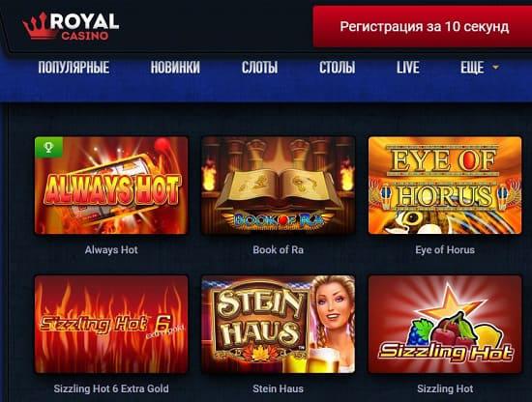Click the Book of Ra title link
532x402 pixels.
[279, 250]
